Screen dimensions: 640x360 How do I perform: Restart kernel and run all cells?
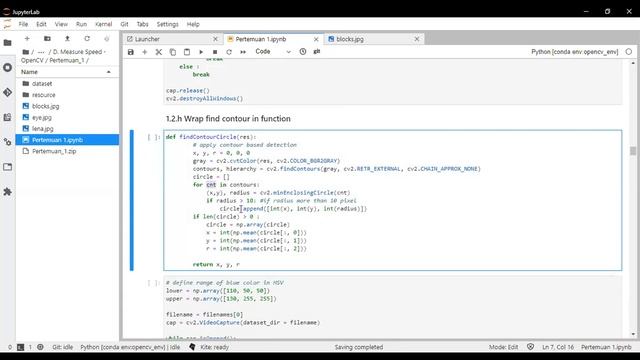coord(243,52)
